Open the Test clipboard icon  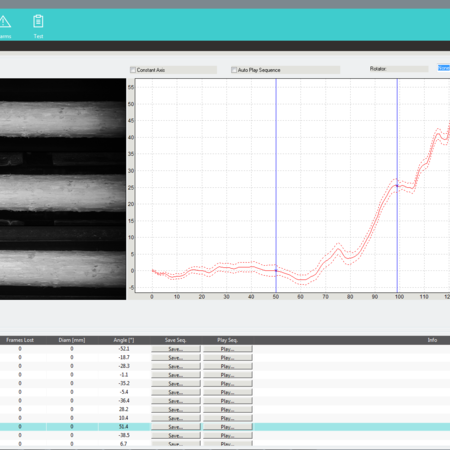[x=38, y=21]
